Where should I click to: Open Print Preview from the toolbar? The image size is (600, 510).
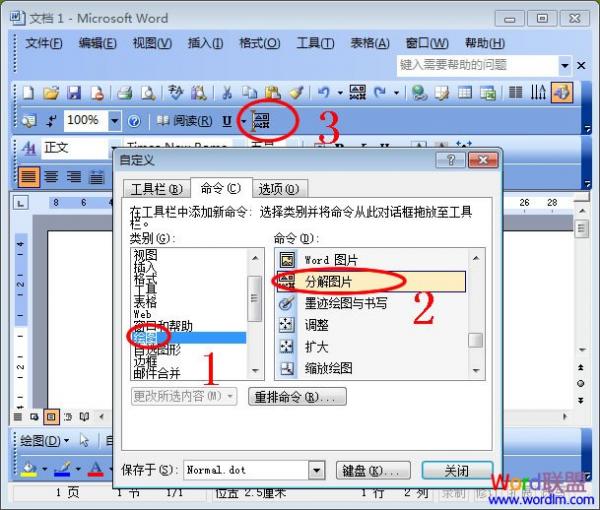(148, 93)
